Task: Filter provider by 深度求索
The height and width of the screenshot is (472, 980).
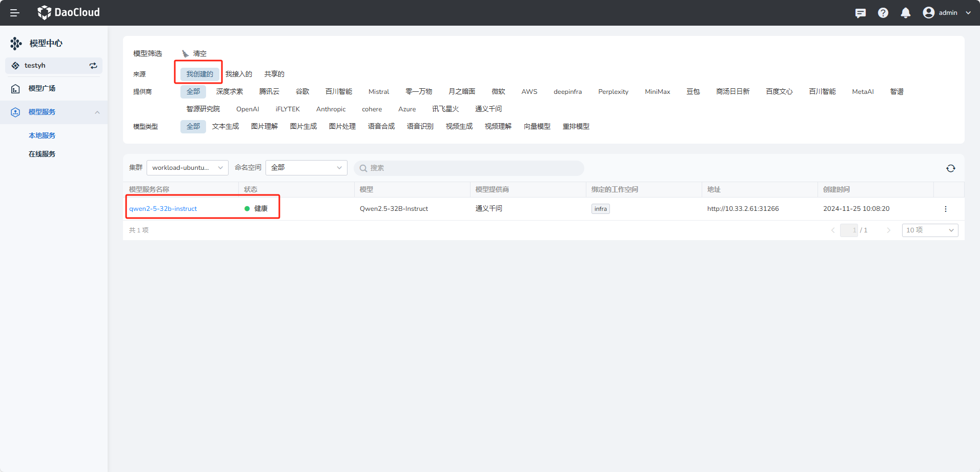Action: [230, 92]
